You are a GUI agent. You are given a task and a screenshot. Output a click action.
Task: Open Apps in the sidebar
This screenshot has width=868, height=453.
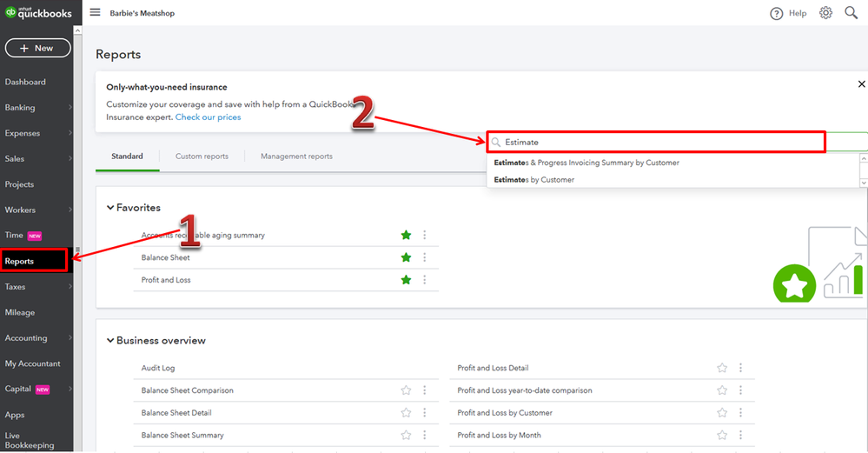click(x=15, y=415)
